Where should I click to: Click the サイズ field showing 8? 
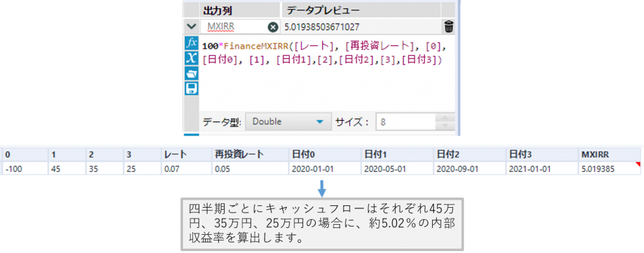coord(406,121)
